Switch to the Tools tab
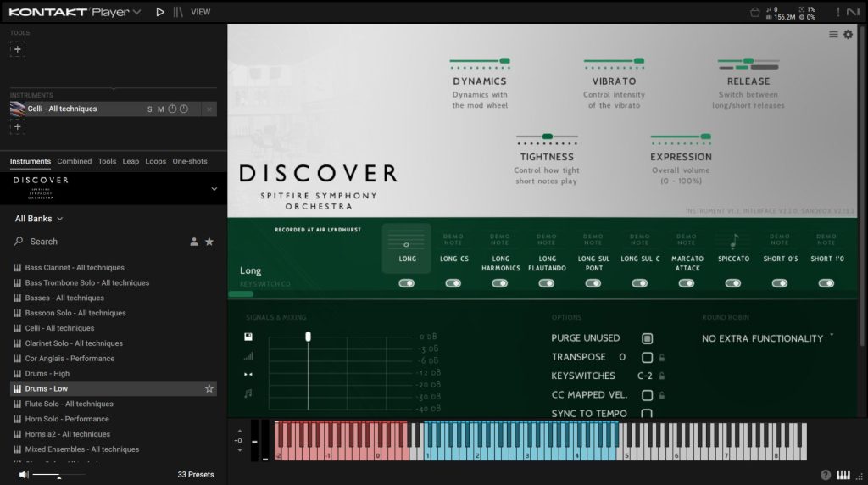Viewport: 868px width, 485px height. 107,161
